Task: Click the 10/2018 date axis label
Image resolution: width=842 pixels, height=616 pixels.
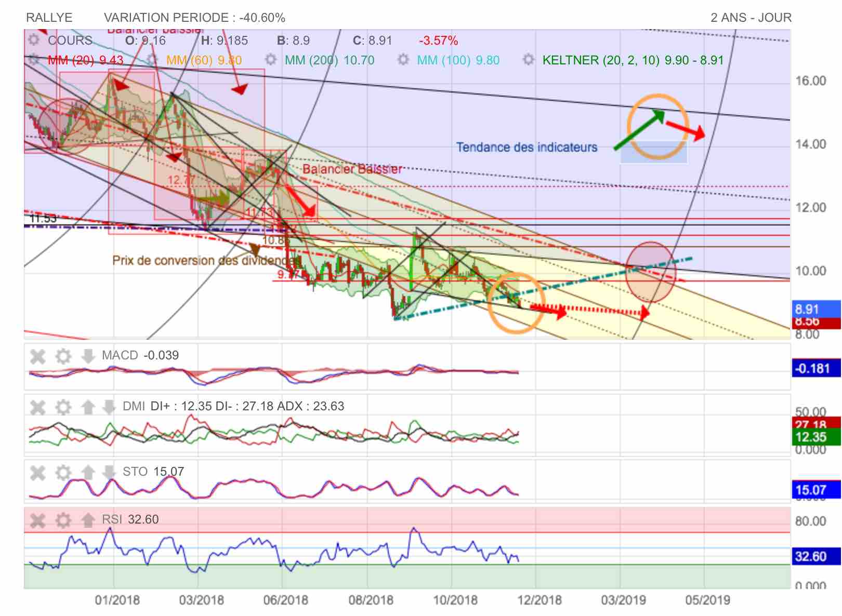Action: 455,600
